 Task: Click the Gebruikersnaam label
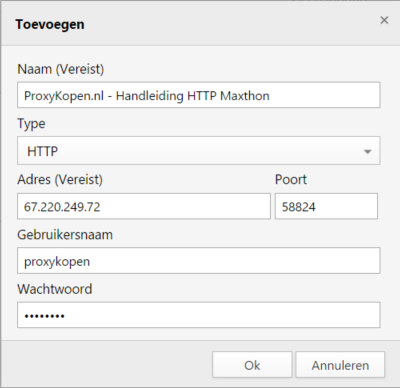(x=65, y=235)
